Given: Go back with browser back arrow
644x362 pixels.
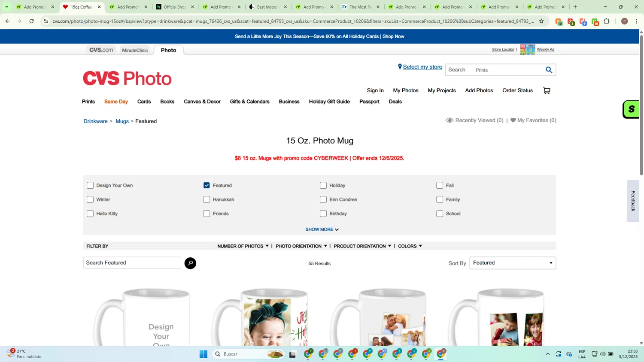Looking at the screenshot, I should 7,21.
